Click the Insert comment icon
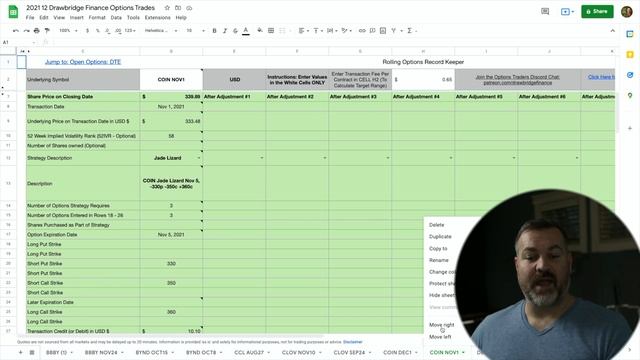The height and width of the screenshot is (360, 640). [x=372, y=31]
